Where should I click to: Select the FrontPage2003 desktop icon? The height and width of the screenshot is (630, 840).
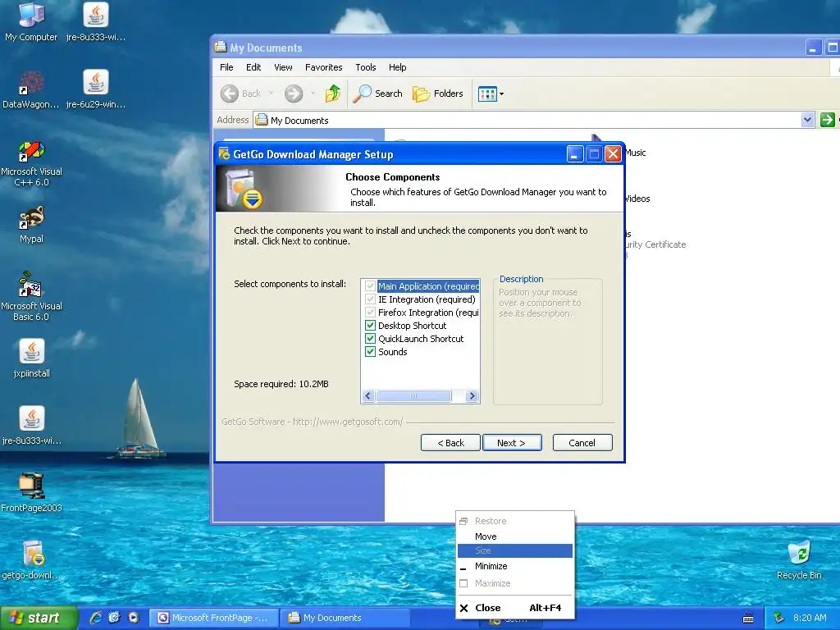[31, 493]
